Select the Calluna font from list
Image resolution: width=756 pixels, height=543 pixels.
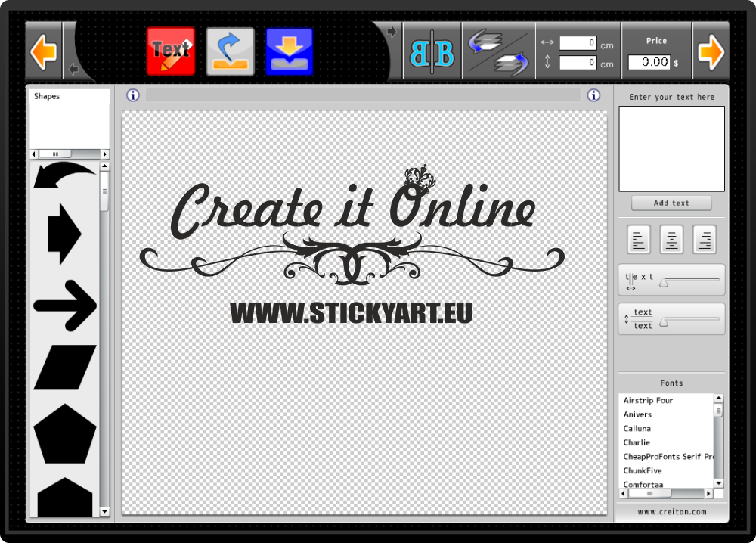click(637, 429)
